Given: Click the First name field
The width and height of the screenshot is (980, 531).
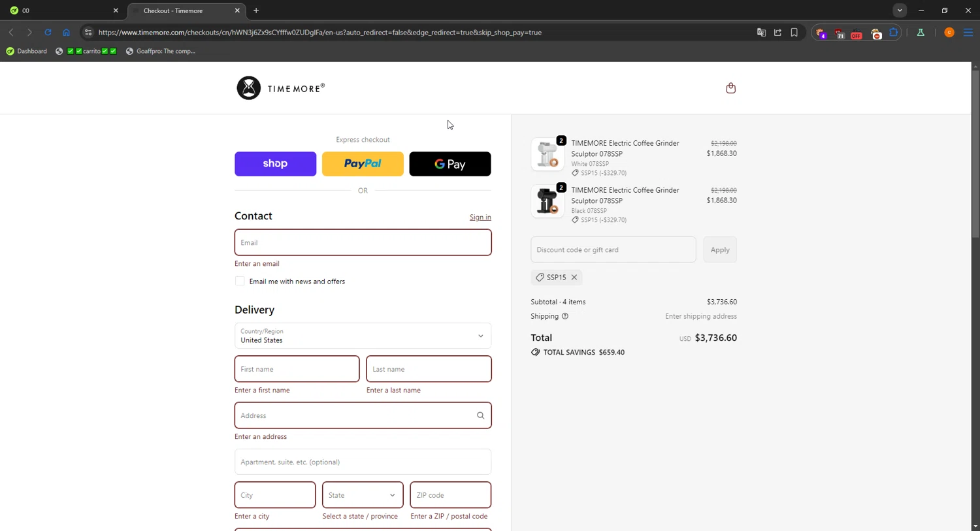Looking at the screenshot, I should click(297, 369).
